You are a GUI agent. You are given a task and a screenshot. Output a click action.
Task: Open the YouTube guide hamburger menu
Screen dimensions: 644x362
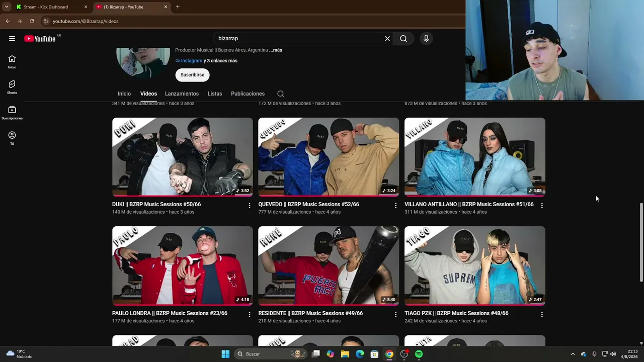(12, 39)
